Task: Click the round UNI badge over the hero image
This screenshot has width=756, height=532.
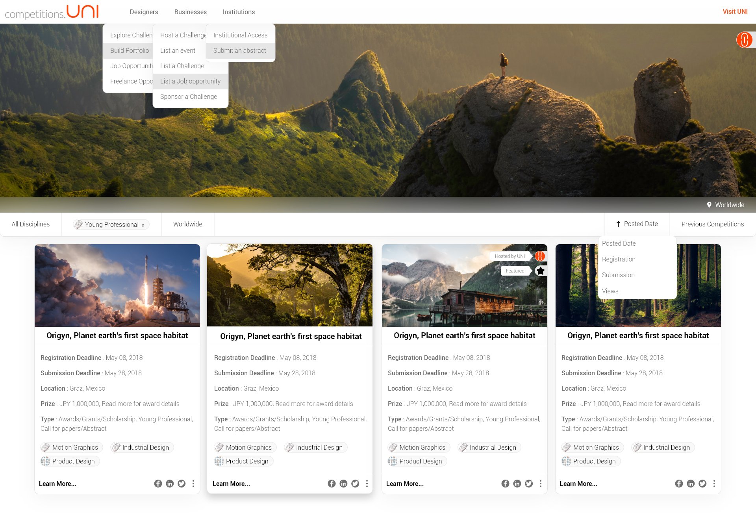Action: click(744, 40)
